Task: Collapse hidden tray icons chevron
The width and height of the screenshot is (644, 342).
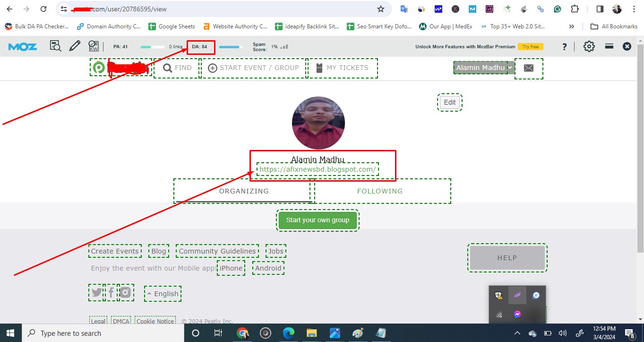Action: pyautogui.click(x=517, y=333)
